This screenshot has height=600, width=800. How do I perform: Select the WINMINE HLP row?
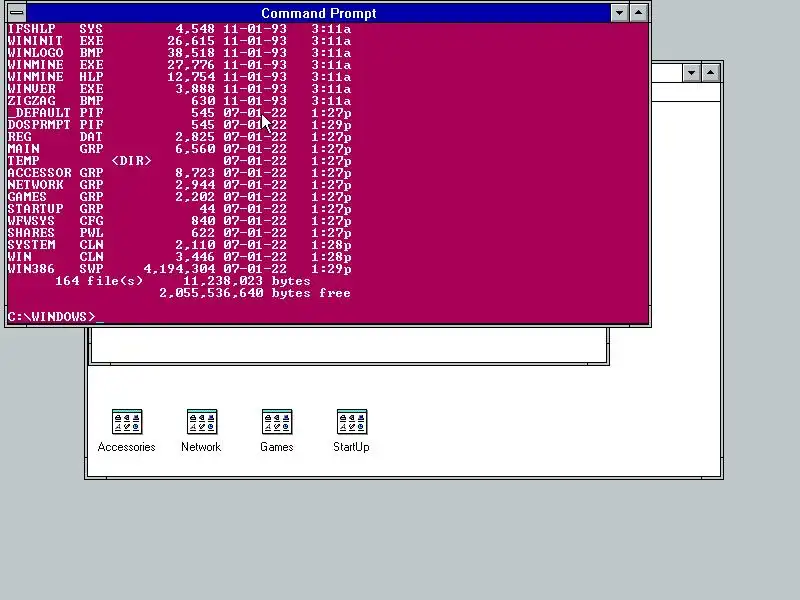179,77
